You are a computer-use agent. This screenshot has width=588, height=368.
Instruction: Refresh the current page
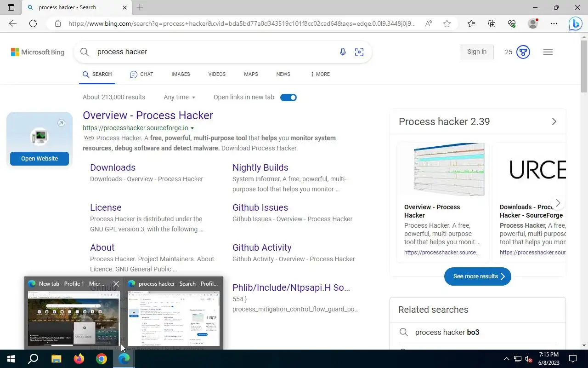pos(33,23)
